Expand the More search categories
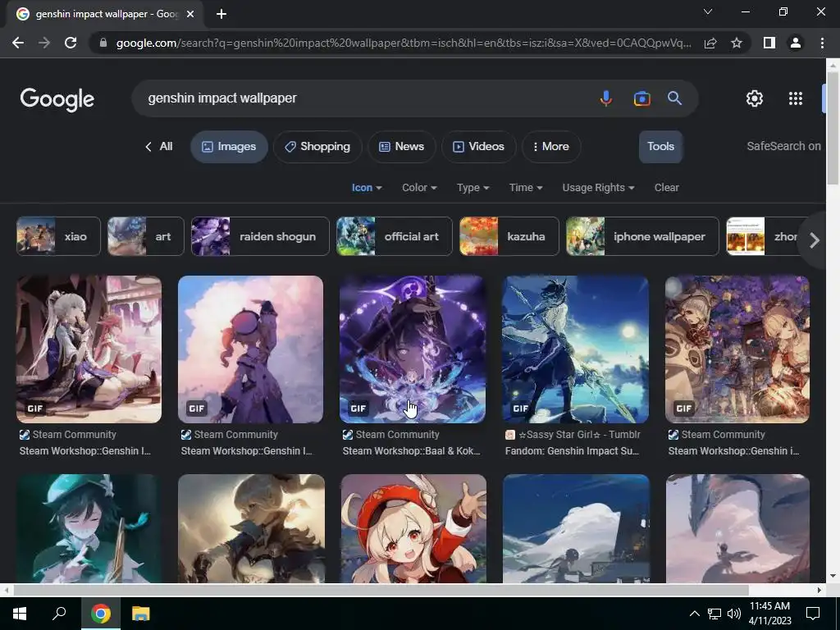 tap(551, 146)
